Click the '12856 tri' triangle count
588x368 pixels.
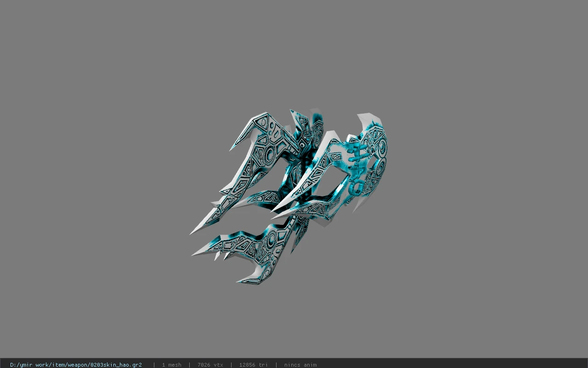click(253, 365)
